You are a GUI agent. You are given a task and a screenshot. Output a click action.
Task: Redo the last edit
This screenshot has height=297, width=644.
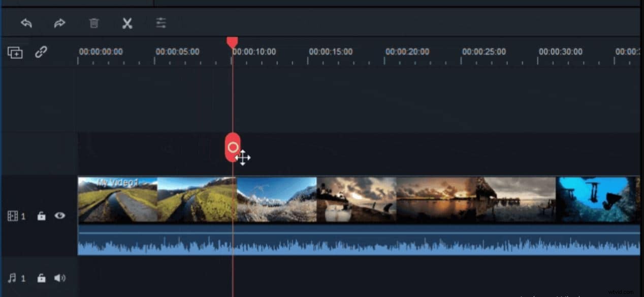click(x=59, y=23)
